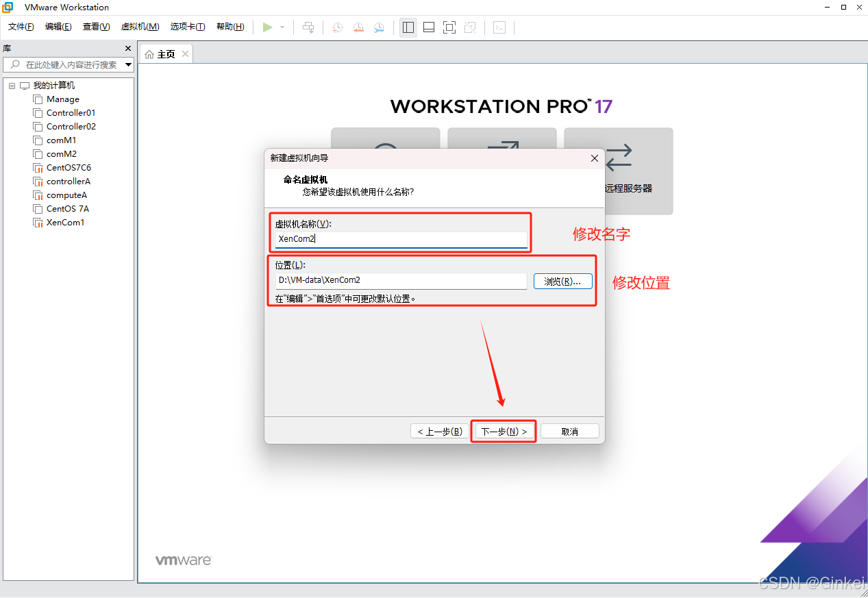Toggle the thumbnail bar view icon
868x598 pixels.
tap(429, 27)
